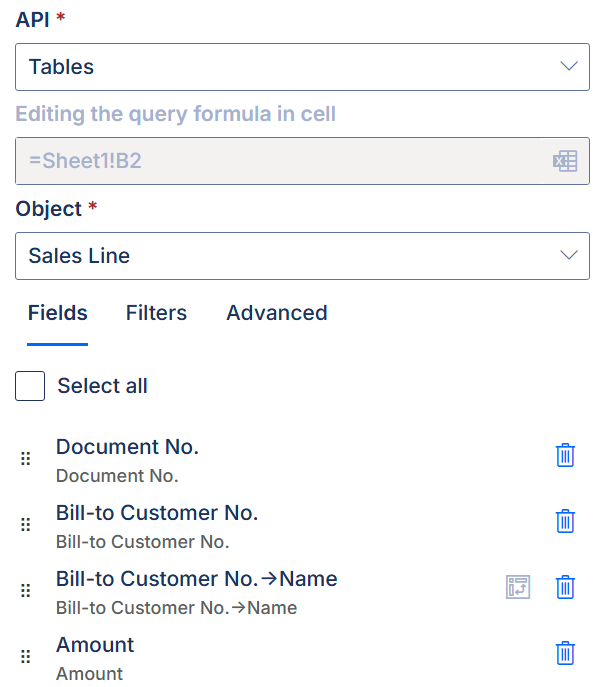This screenshot has height=687, width=610.
Task: Click the drag handle for Bill-to Customer No.
Action: point(26,524)
